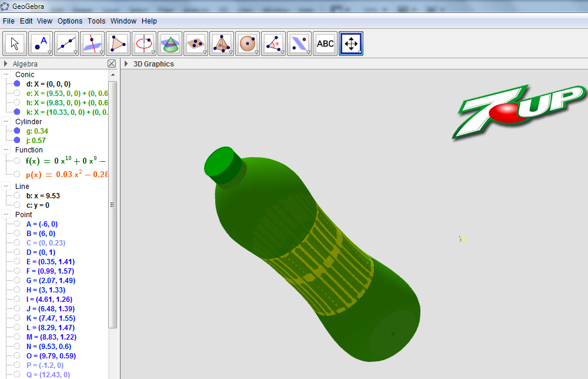Select Rotate 3D Graphics View tool
The height and width of the screenshot is (379, 588).
(351, 44)
